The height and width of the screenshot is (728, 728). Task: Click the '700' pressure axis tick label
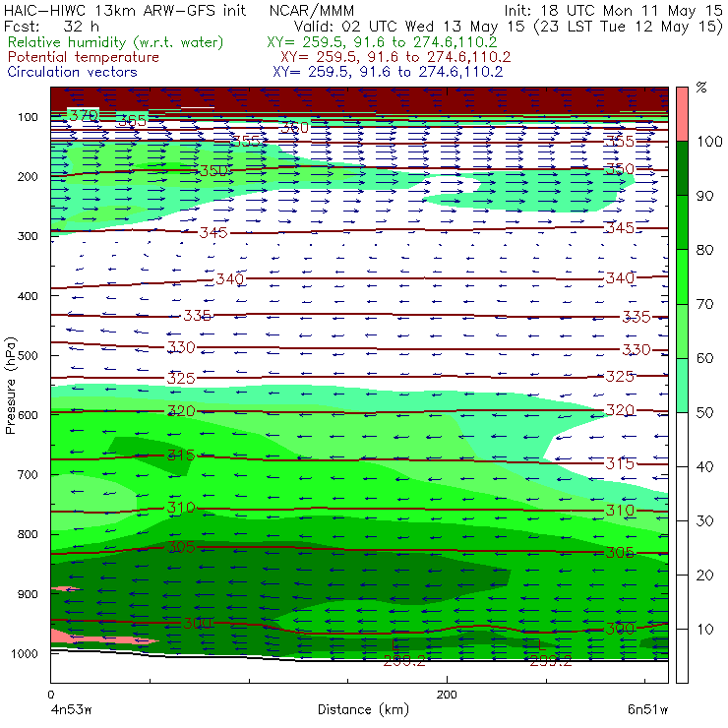[28, 474]
